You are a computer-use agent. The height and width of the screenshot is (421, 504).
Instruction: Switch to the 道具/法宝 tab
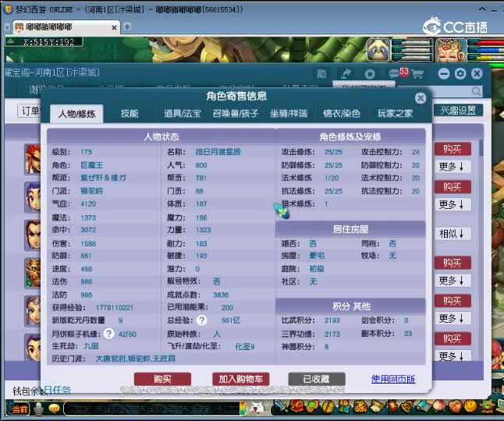pos(183,113)
